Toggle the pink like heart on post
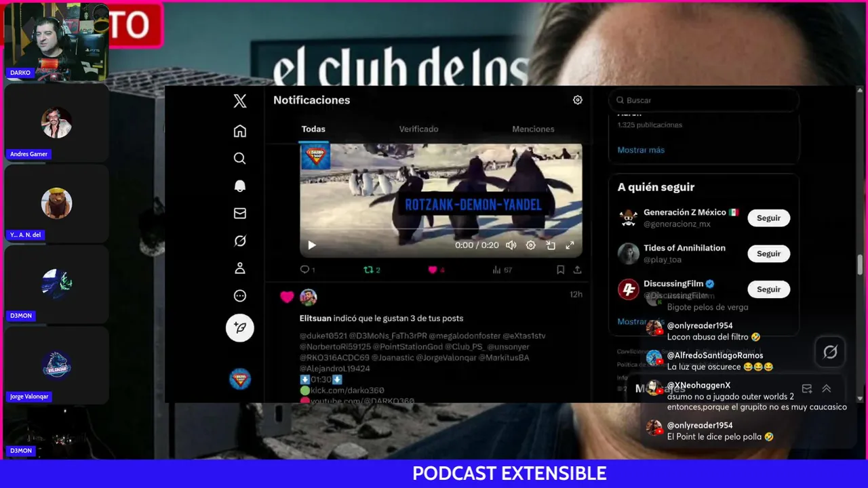The image size is (868, 488). 432,270
